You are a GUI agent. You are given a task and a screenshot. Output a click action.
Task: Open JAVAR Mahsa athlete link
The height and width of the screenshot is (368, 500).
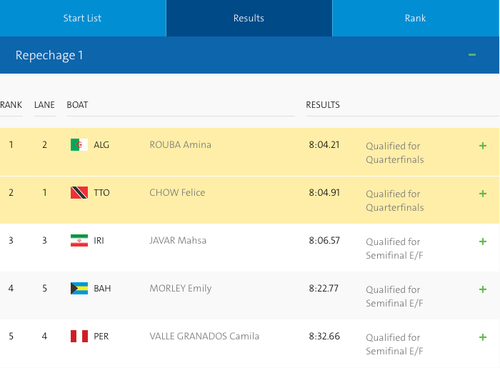tap(178, 240)
